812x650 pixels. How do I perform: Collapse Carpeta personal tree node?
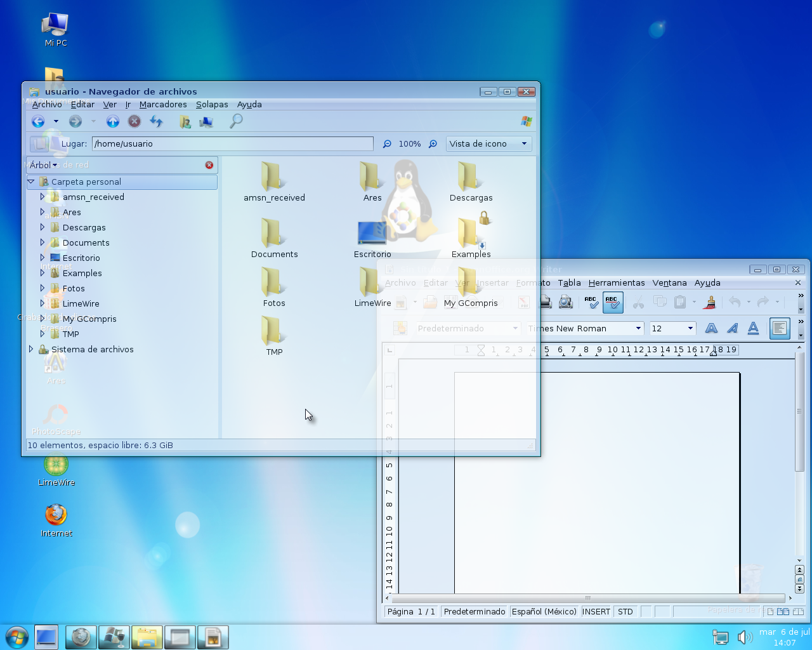point(31,182)
